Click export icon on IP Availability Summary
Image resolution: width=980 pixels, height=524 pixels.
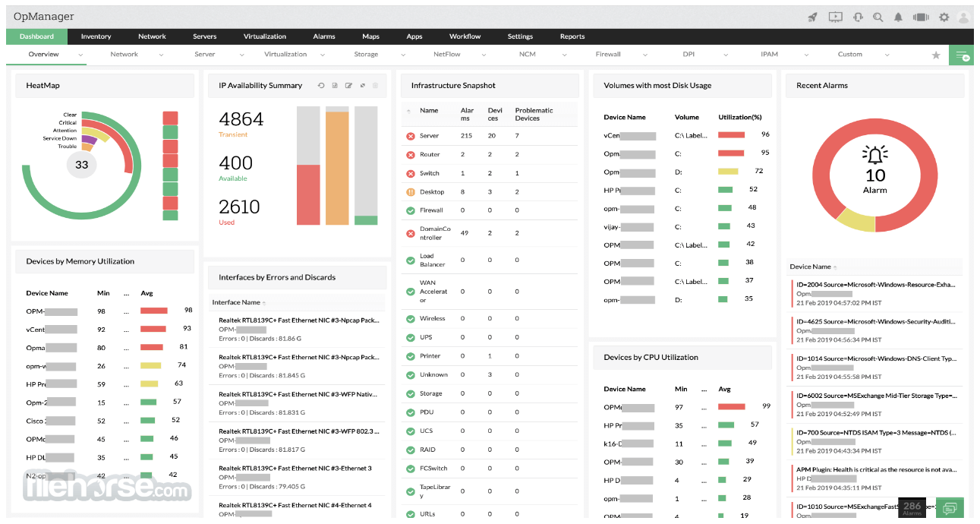click(335, 86)
